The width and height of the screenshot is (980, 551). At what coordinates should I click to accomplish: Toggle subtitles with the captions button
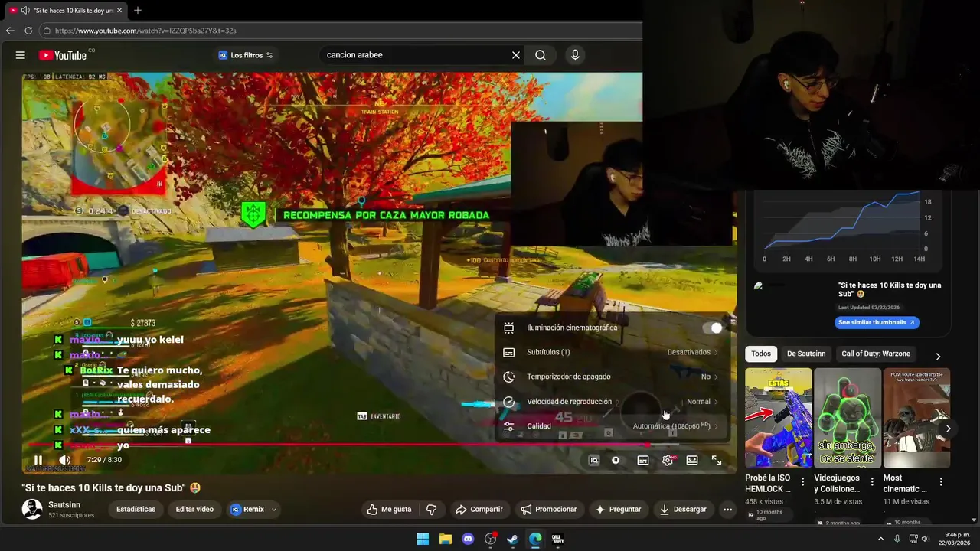coord(643,460)
